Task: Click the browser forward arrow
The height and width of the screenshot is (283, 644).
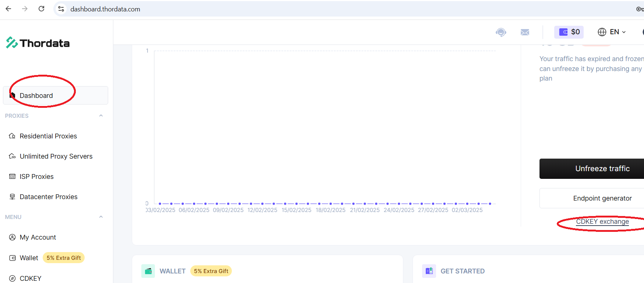Action: coord(25,9)
